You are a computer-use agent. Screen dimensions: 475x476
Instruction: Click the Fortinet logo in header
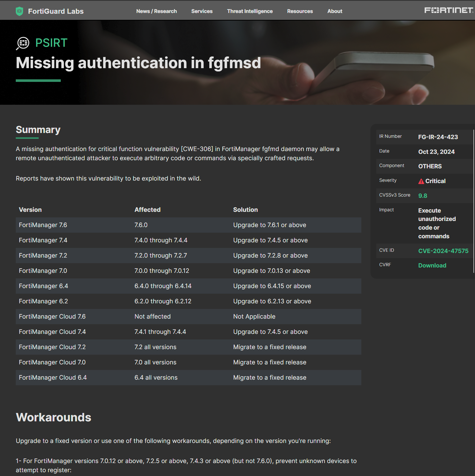449,10
